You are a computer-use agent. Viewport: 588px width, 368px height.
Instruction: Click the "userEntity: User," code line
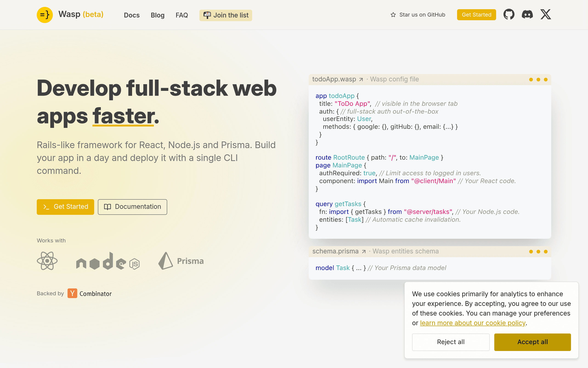[x=348, y=119]
